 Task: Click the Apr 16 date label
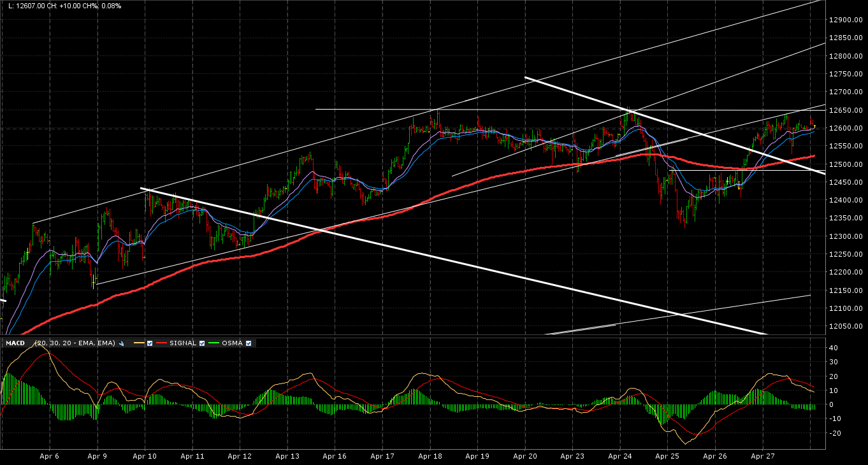coord(334,456)
